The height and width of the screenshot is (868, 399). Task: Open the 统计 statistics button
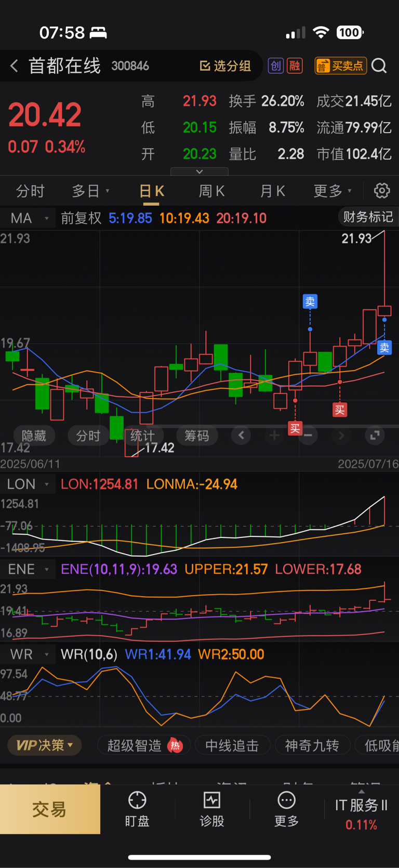point(142,436)
